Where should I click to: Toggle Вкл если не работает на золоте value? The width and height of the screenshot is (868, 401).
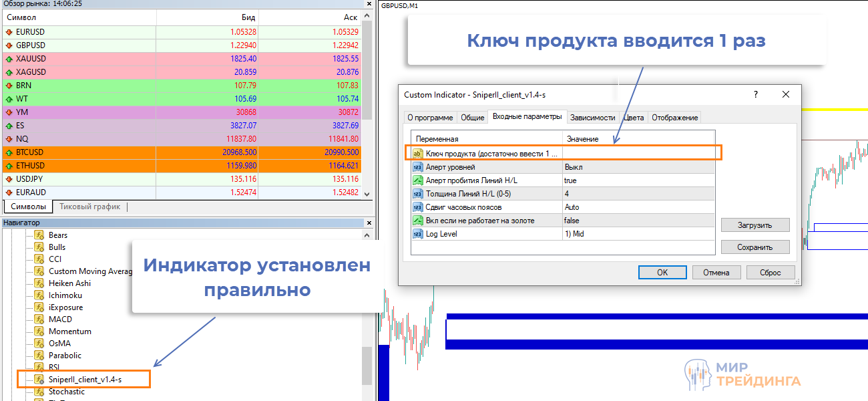point(638,221)
